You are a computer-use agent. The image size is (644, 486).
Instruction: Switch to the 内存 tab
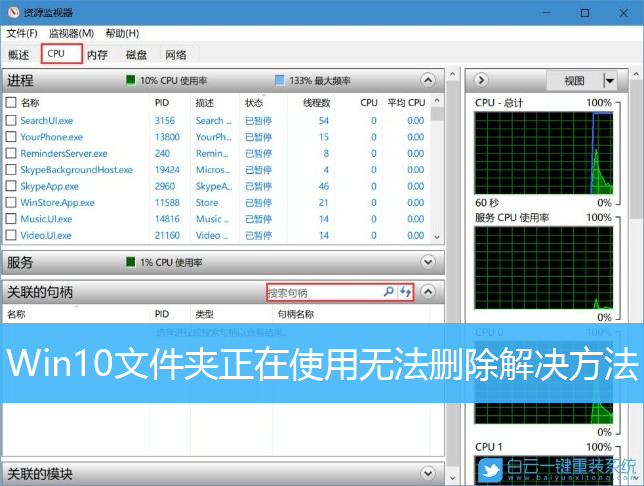coord(97,54)
